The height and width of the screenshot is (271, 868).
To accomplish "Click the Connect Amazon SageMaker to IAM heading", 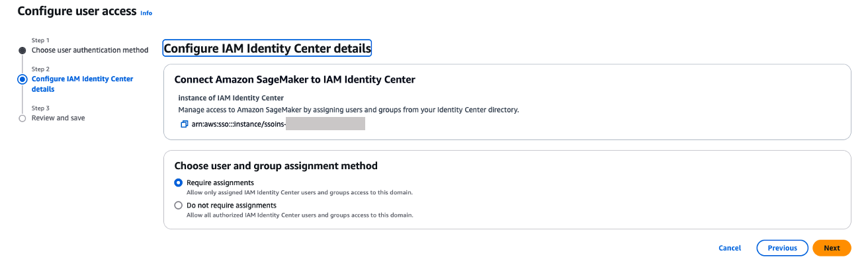I will coord(294,79).
